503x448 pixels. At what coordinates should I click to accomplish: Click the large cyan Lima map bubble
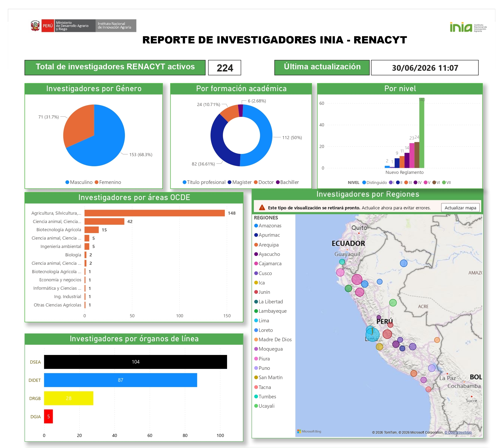point(372,335)
